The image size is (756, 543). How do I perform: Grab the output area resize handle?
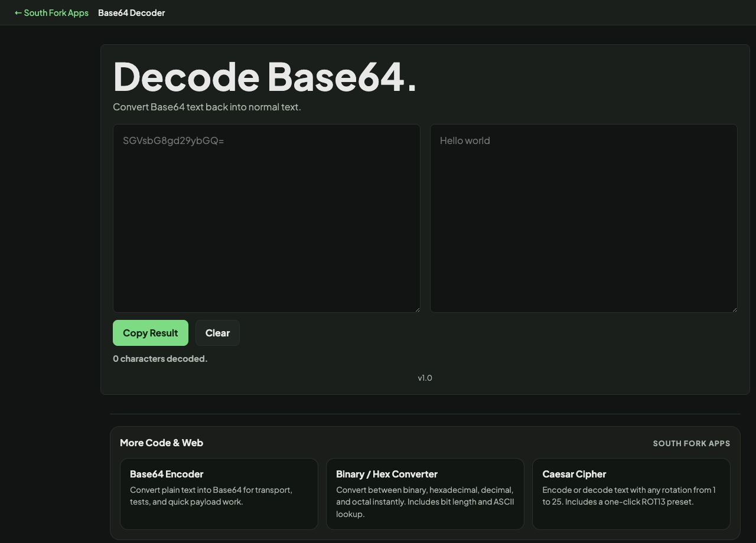[734, 309]
